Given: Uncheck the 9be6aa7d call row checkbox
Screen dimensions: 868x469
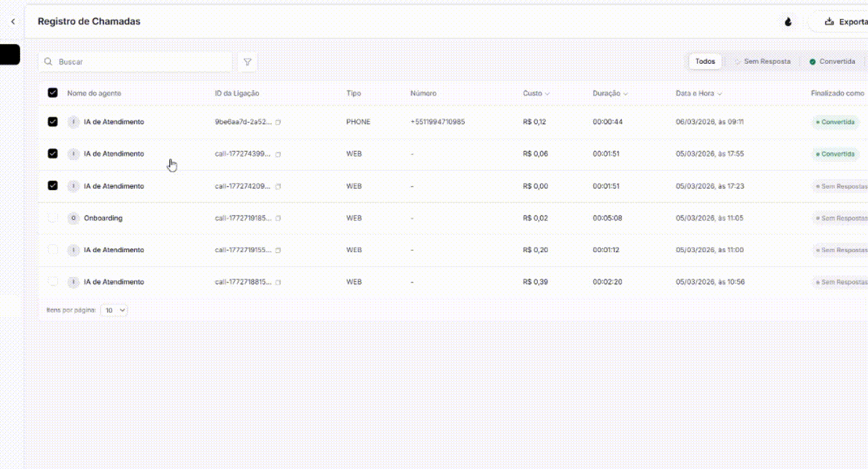Looking at the screenshot, I should click(x=53, y=122).
